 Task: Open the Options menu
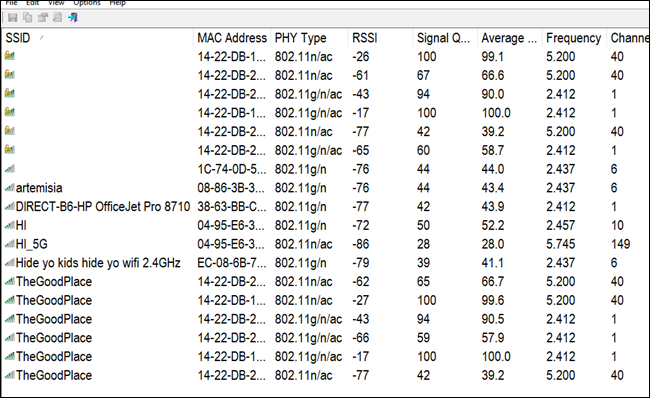click(x=87, y=3)
